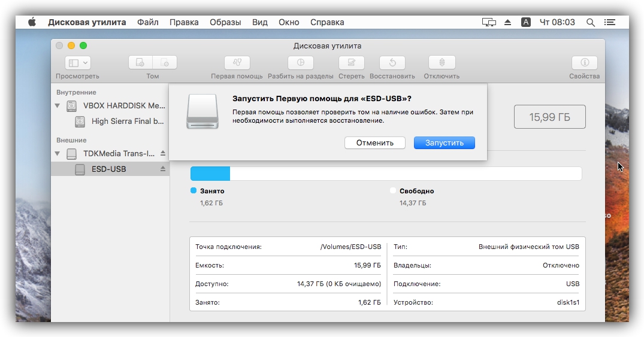Click the blue used-space segment of usage bar

tap(210, 174)
